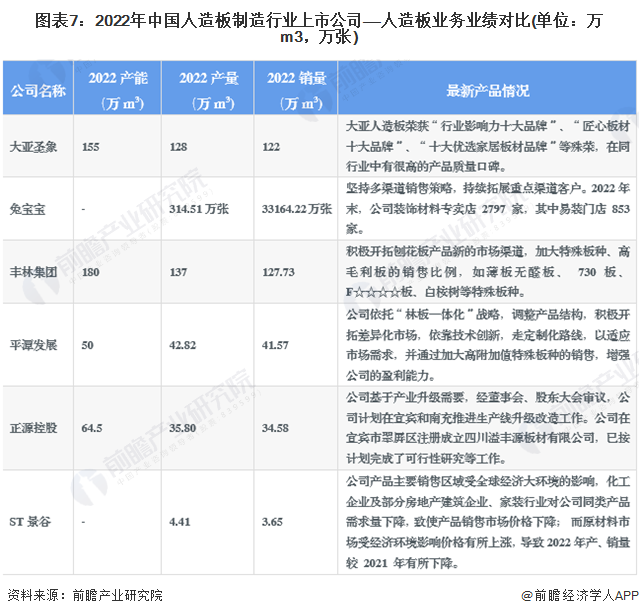Click the 2022 产量 column header
This screenshot has height=616, width=639.
(x=209, y=90)
